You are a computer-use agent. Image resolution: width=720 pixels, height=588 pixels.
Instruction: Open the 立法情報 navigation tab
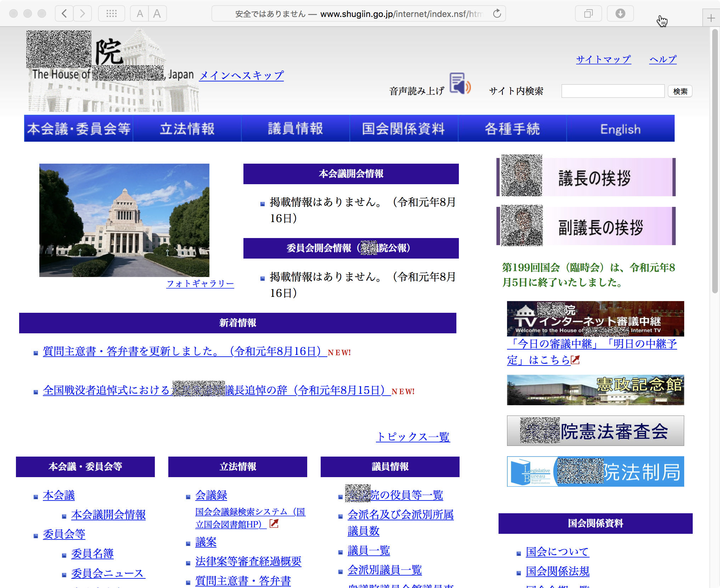tap(187, 129)
